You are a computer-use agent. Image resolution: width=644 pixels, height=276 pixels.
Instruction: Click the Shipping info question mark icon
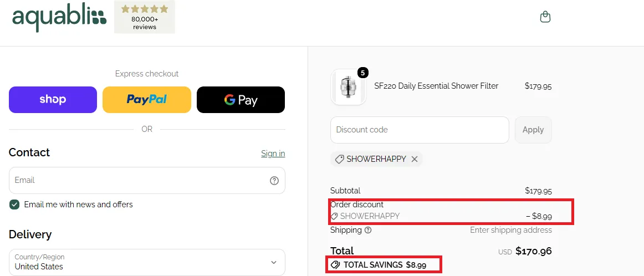click(368, 230)
